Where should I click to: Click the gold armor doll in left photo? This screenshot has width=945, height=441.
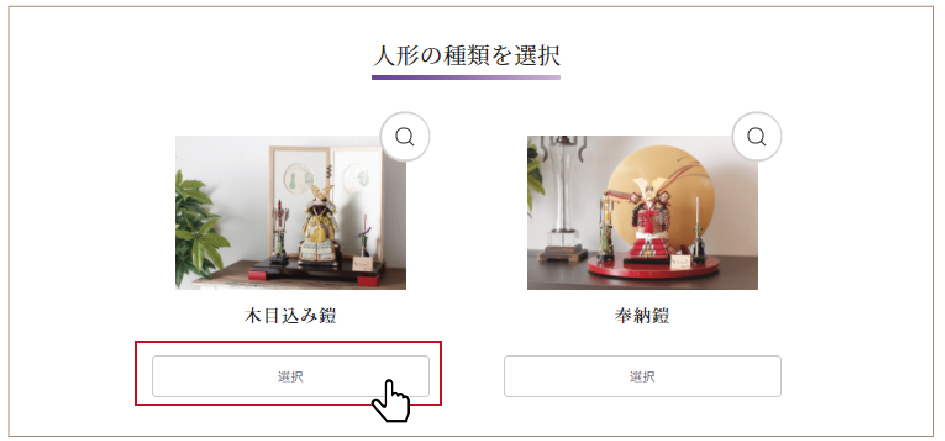coord(319,225)
